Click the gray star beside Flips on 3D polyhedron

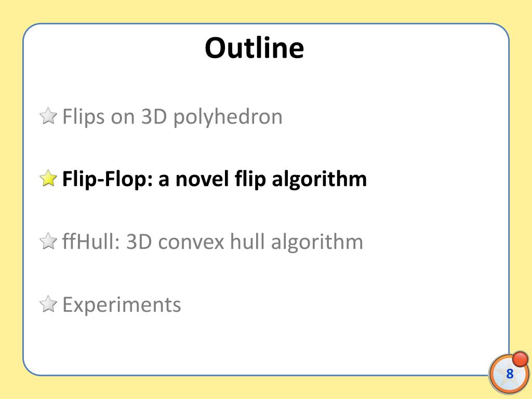48,116
